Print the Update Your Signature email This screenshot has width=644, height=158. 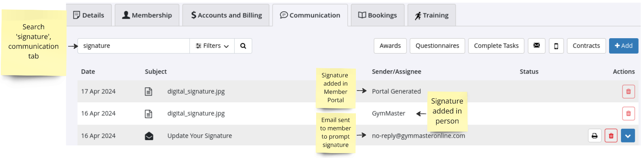click(594, 136)
